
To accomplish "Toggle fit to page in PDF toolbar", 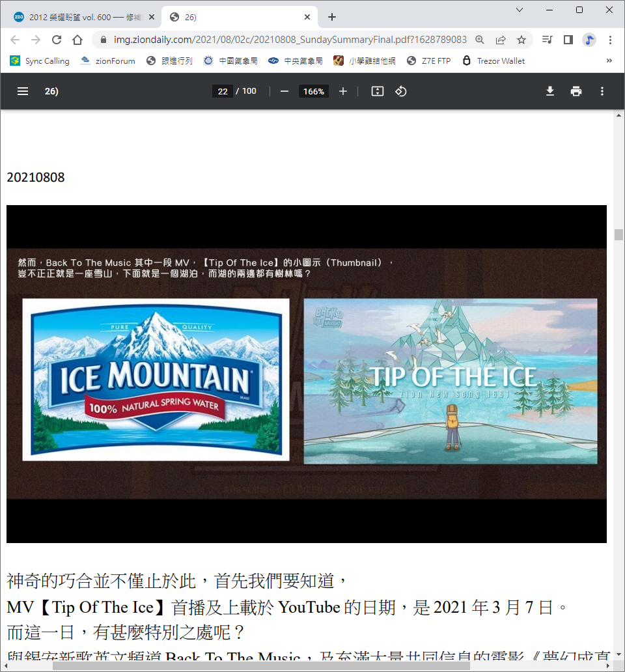I will [378, 91].
